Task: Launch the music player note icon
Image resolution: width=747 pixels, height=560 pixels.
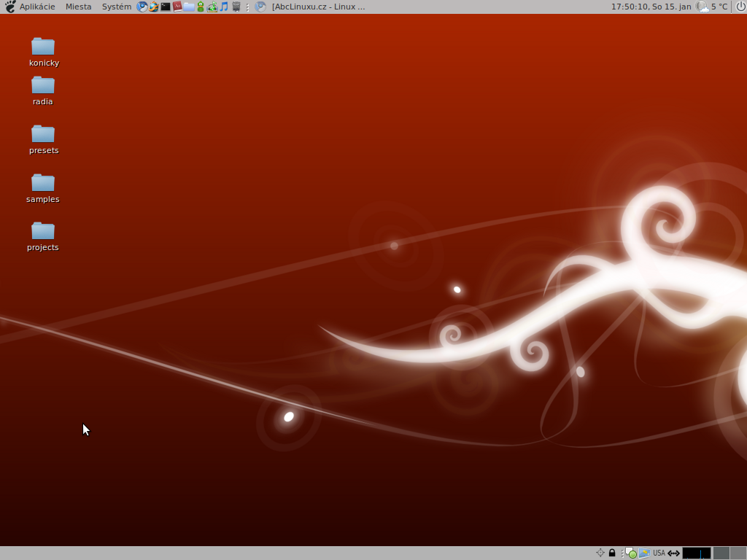Action: click(x=224, y=7)
